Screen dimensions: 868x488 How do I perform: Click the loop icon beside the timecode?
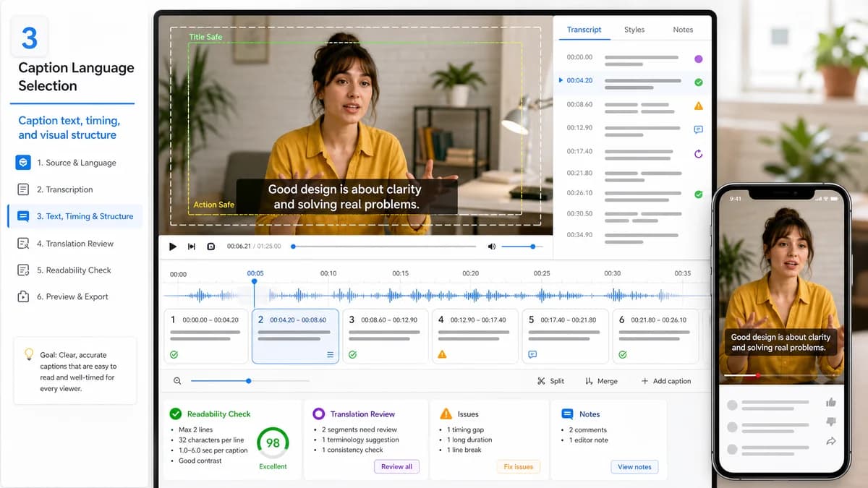pyautogui.click(x=211, y=247)
